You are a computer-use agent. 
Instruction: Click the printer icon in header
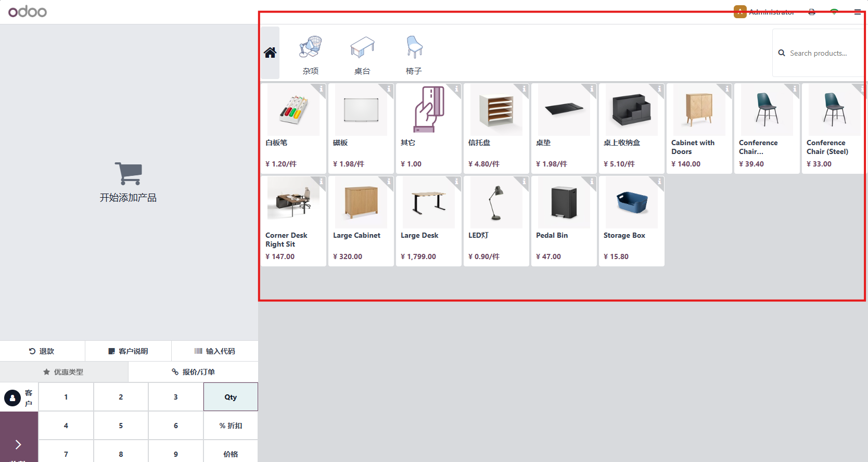(812, 12)
